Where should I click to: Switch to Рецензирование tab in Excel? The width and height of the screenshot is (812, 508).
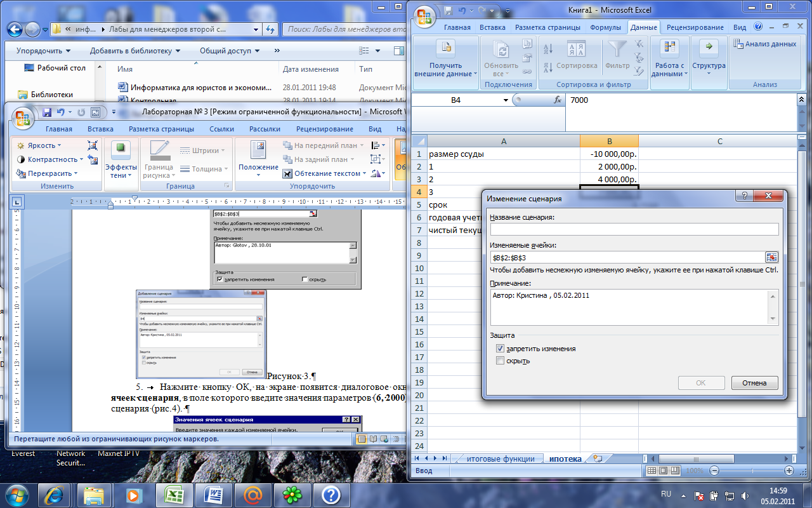click(695, 27)
